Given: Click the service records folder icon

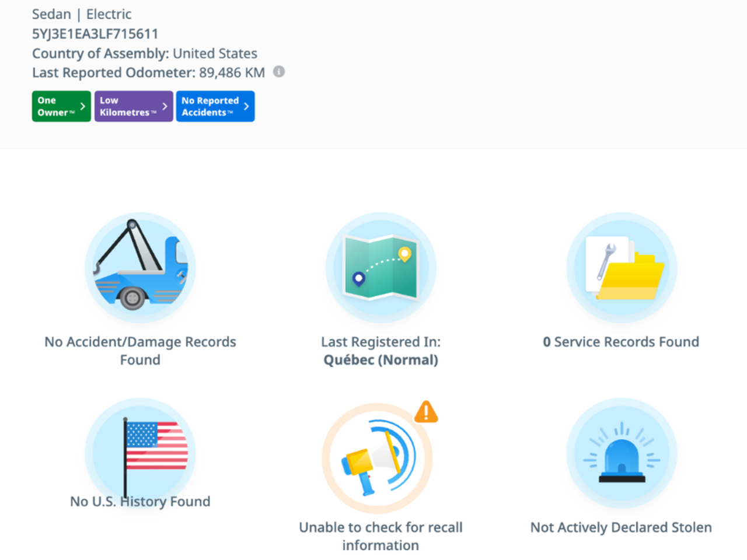Looking at the screenshot, I should click(x=622, y=267).
